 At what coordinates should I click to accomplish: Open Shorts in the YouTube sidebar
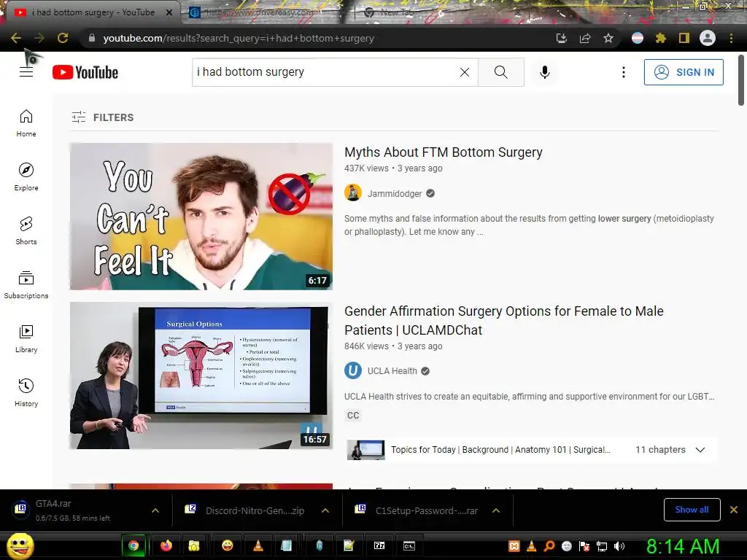[x=26, y=231]
